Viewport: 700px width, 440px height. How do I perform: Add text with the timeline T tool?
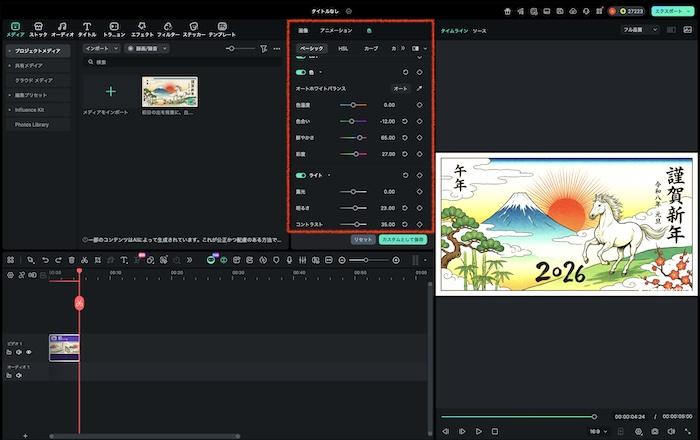124,260
